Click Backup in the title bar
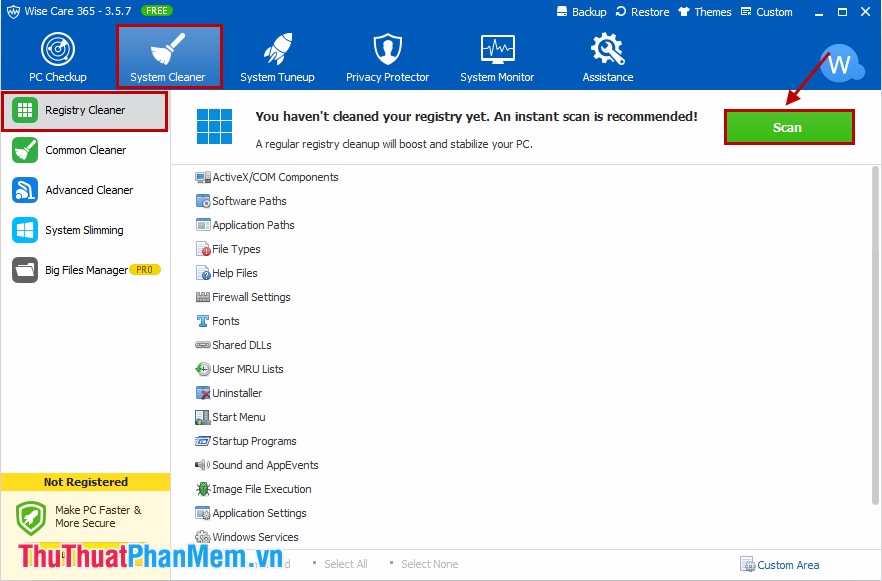This screenshot has width=882, height=581. [581, 12]
